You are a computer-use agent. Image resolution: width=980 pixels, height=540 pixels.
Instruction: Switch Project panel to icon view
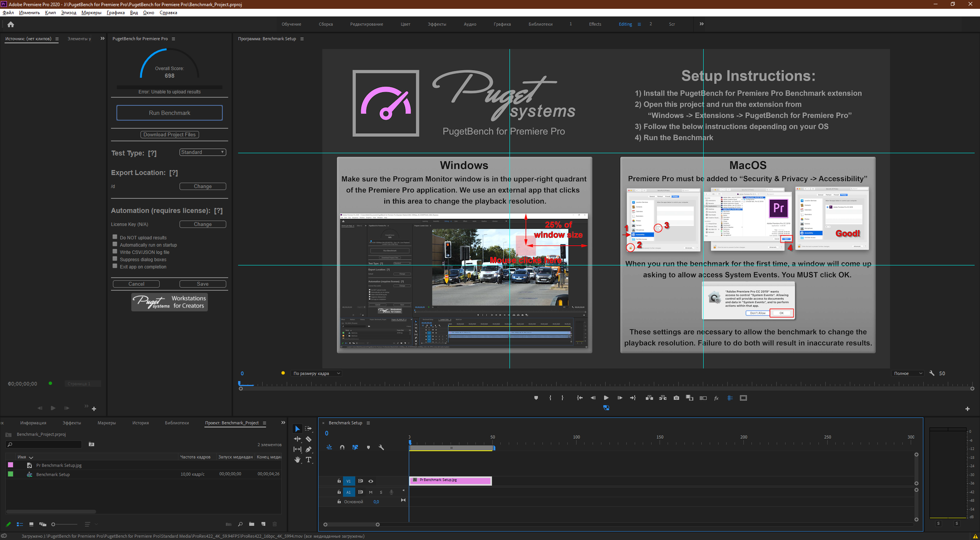pyautogui.click(x=31, y=524)
